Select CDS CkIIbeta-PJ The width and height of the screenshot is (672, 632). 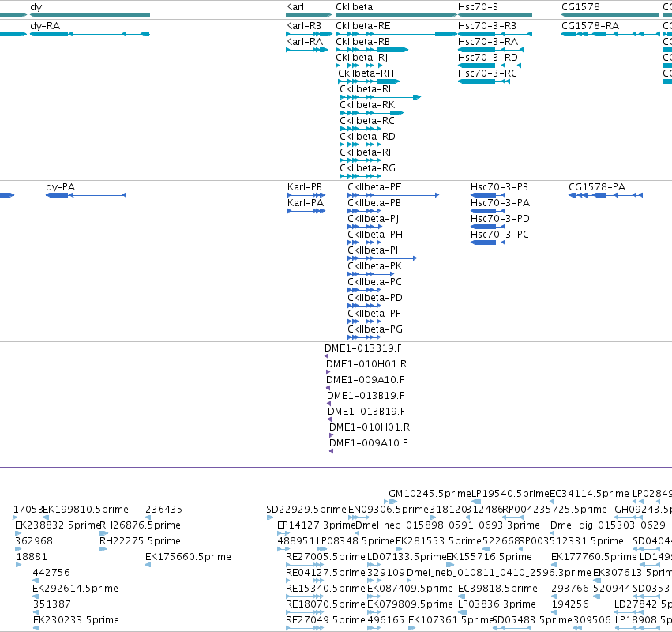coord(374,219)
